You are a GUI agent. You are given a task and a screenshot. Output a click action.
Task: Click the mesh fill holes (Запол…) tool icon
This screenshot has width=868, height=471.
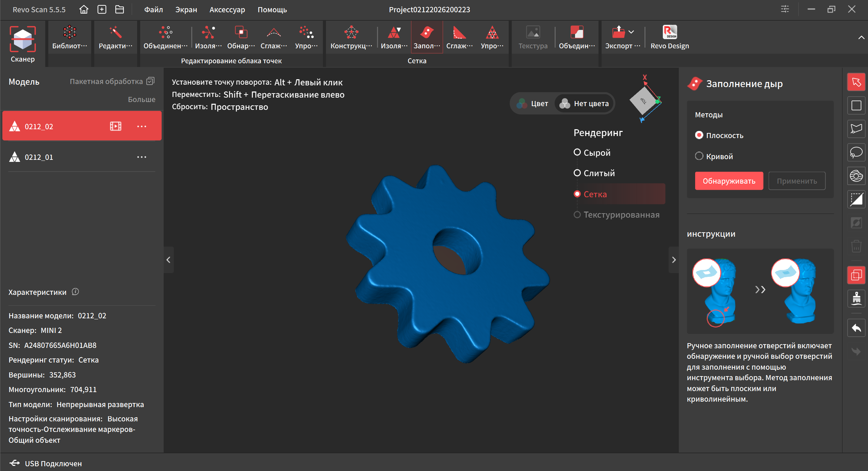[x=427, y=33]
